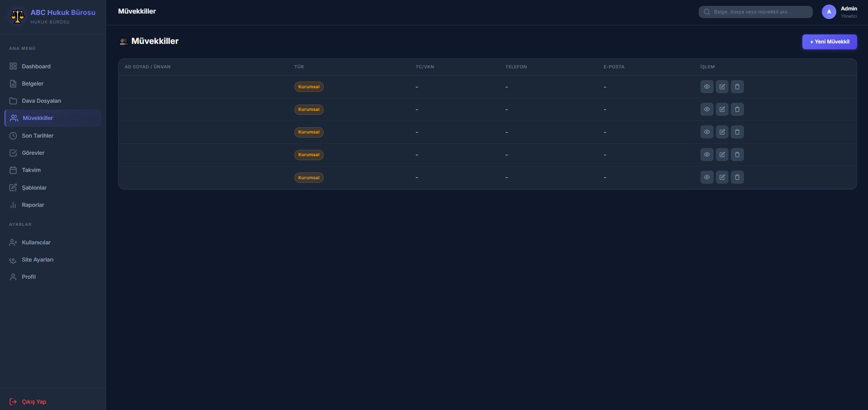Click the scales of justice logo
This screenshot has height=410, width=868.
17,16
